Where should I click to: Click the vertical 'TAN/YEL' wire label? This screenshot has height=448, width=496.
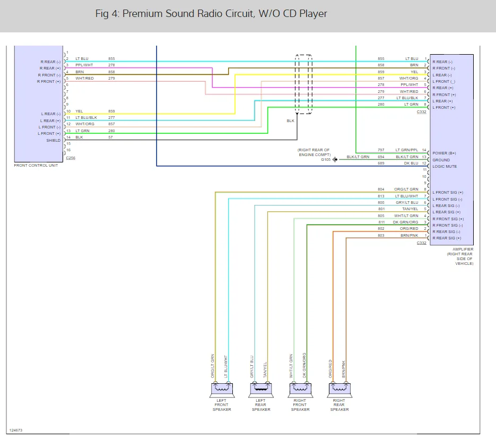pyautogui.click(x=265, y=370)
